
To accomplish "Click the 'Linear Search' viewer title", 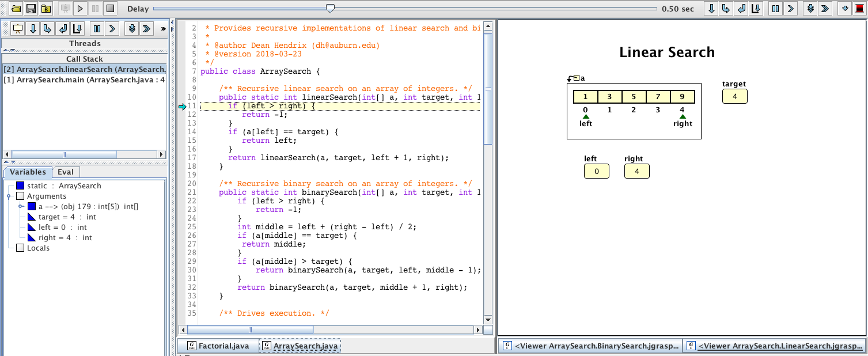I will (667, 52).
